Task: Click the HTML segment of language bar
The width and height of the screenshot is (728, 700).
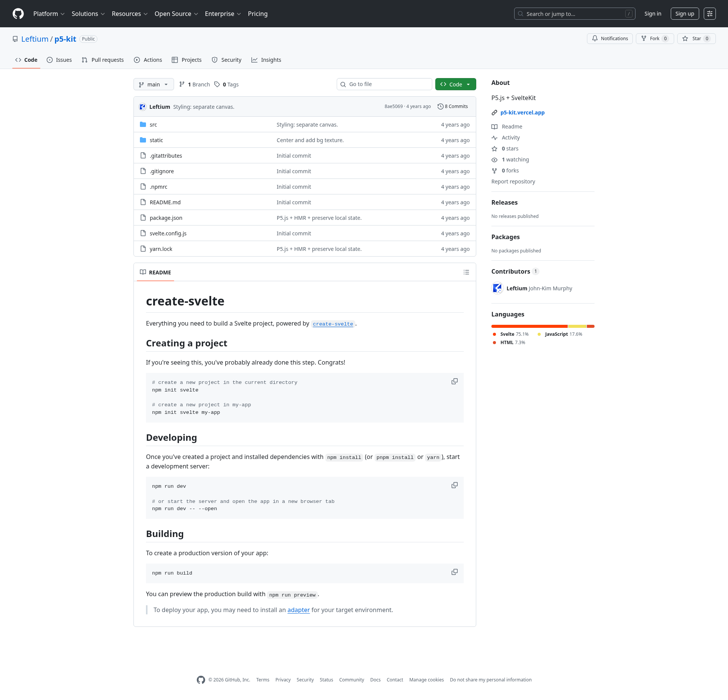Action: (591, 326)
